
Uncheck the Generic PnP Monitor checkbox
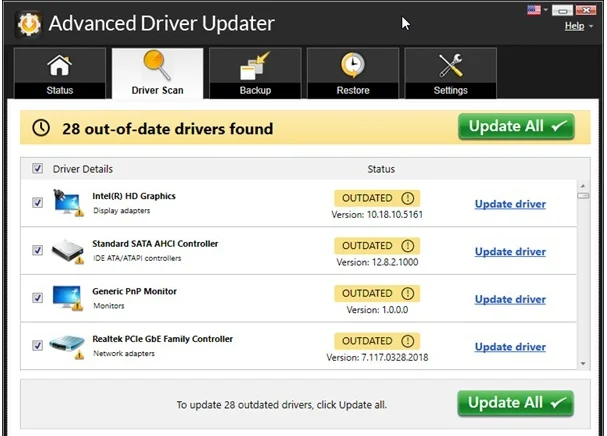(x=38, y=298)
